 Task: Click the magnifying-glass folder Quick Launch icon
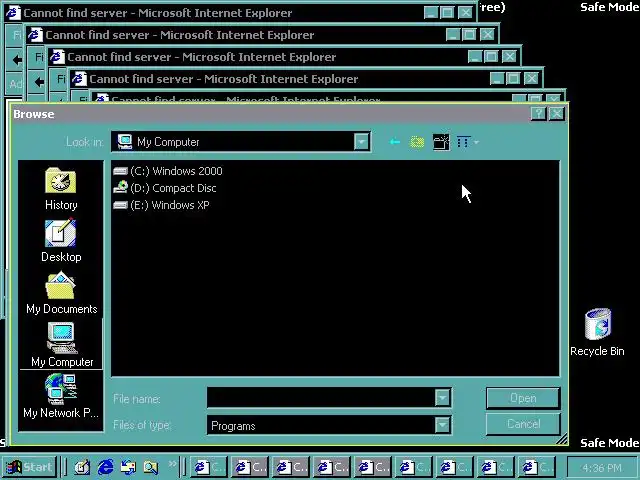(151, 467)
